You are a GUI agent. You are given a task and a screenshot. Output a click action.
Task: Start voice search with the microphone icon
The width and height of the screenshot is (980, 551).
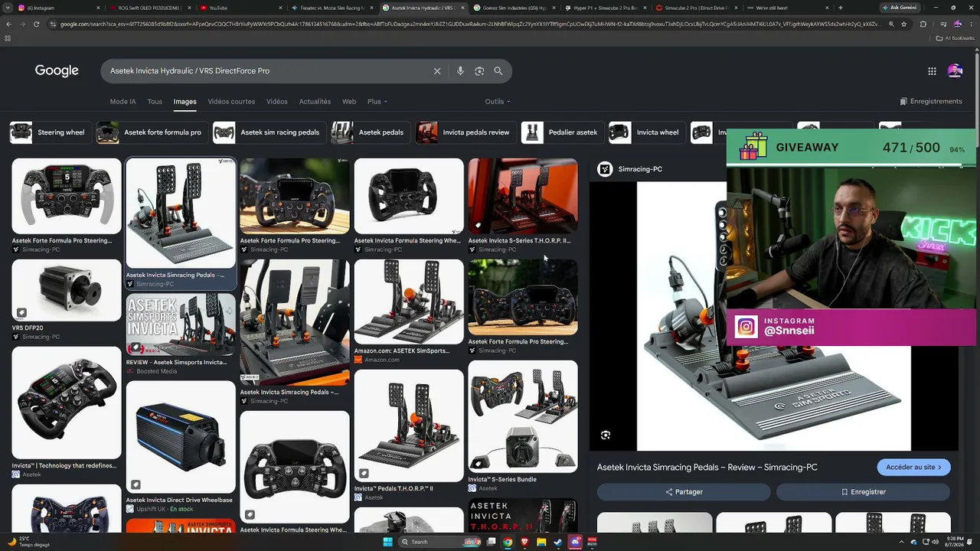(x=460, y=71)
